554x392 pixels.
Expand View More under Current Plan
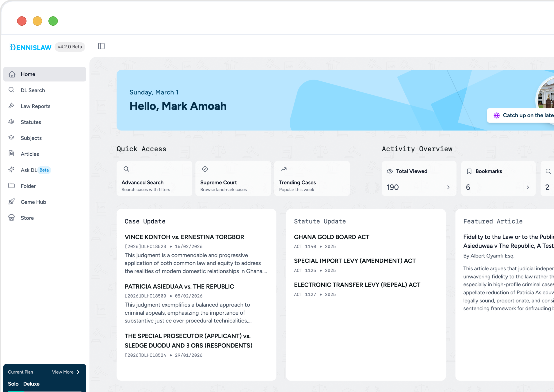tap(65, 372)
